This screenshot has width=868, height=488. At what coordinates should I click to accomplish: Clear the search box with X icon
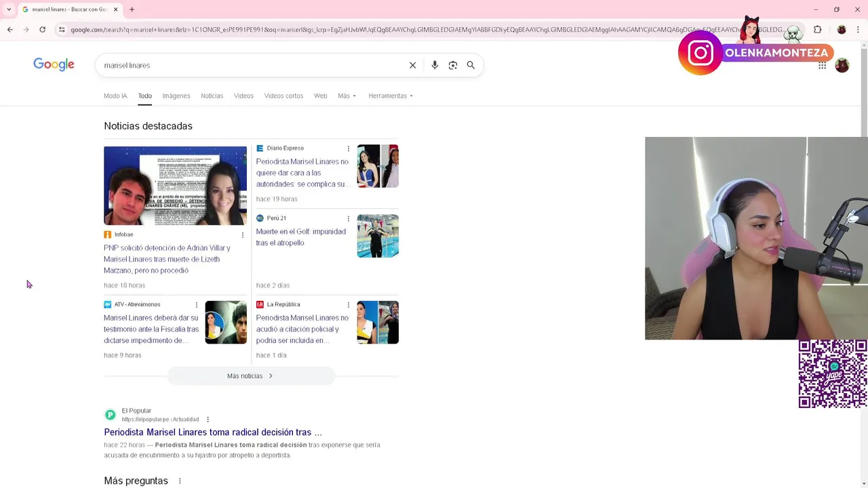pyautogui.click(x=412, y=65)
